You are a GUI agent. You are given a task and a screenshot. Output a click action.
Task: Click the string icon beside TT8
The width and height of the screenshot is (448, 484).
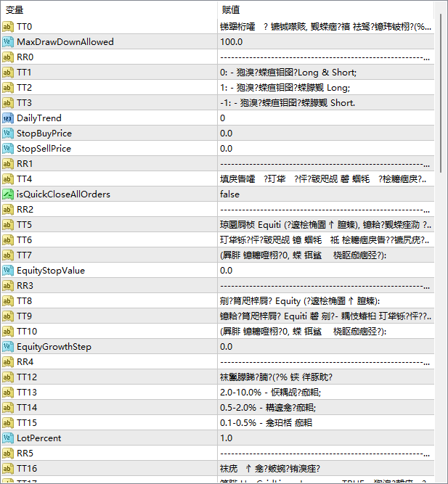point(8,301)
